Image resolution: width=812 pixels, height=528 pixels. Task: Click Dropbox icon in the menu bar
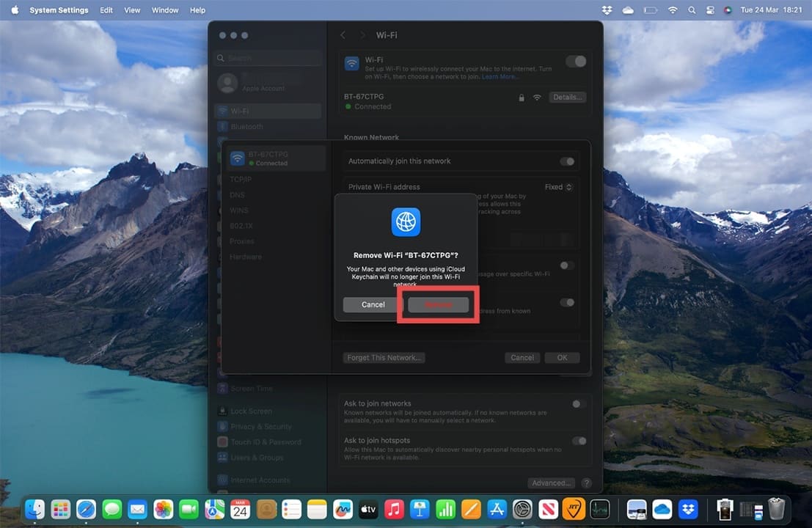[607, 10]
